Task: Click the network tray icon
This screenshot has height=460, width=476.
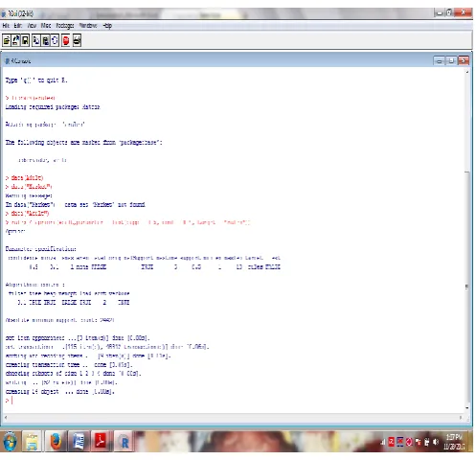Action: [418, 442]
